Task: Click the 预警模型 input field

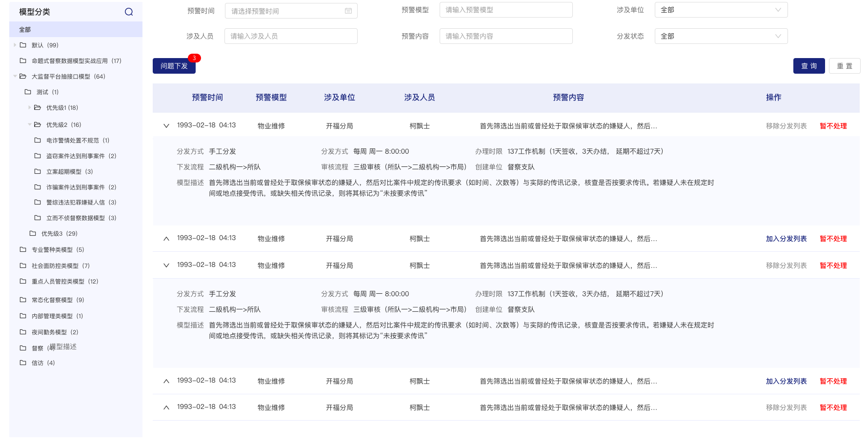Action: tap(505, 10)
